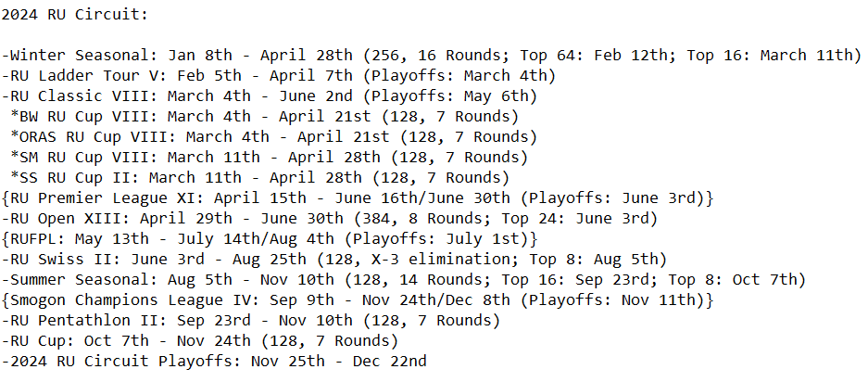Viewport: 868px width, 382px height.
Task: Select the 2024 RU Circuit Playoffs line
Action: click(213, 362)
